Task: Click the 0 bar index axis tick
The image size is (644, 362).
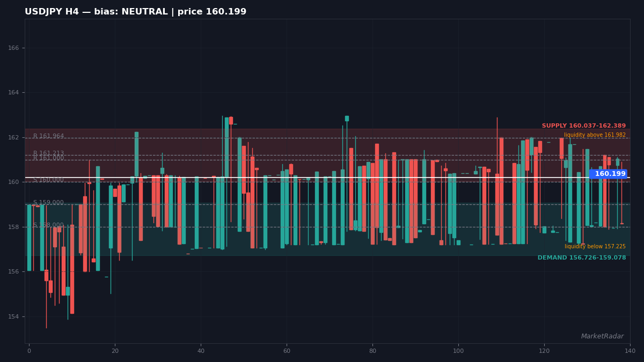Action: [x=29, y=351]
